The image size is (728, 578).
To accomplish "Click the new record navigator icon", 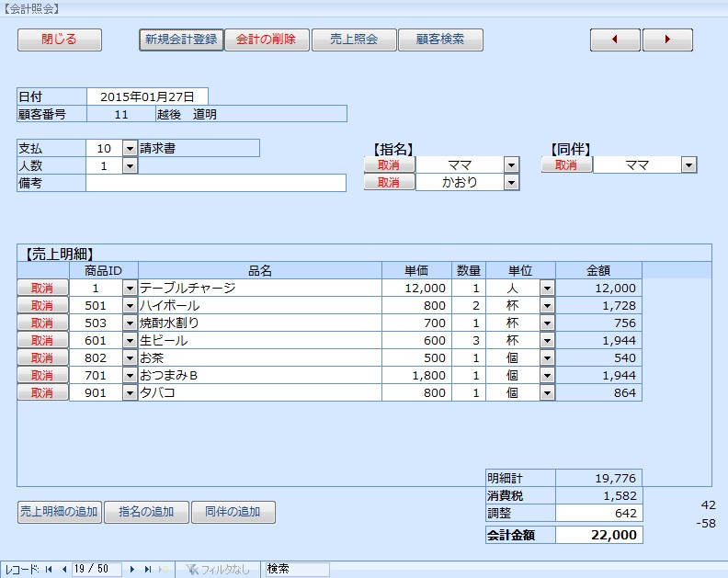I will pos(164,570).
